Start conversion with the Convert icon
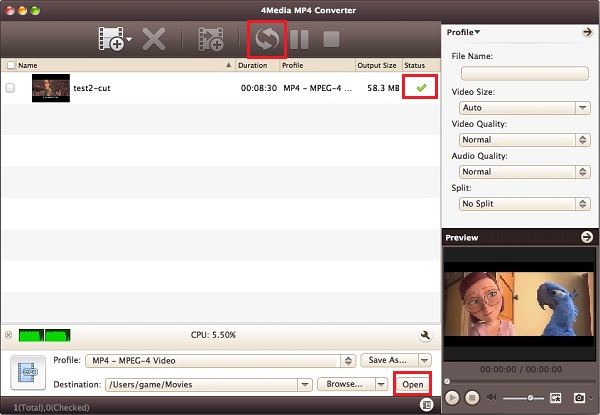 coord(266,40)
